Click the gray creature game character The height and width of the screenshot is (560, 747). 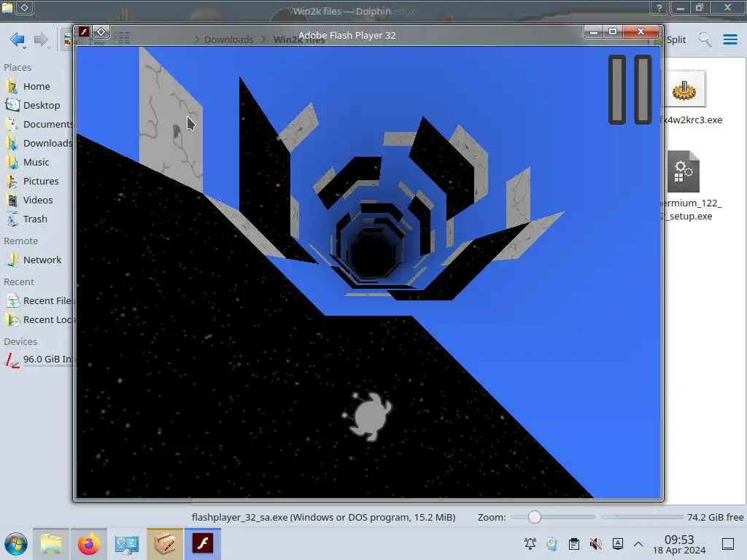(x=368, y=416)
